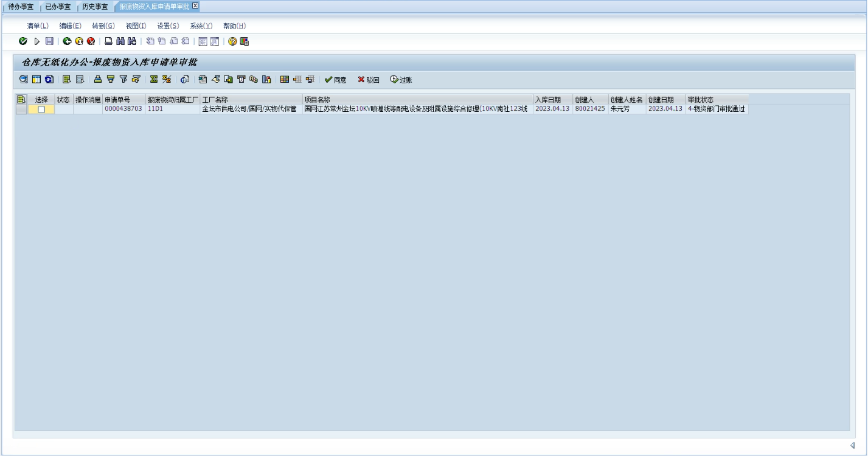The width and height of the screenshot is (868, 456).
Task: Click the 驳回 reject button
Action: [x=369, y=80]
